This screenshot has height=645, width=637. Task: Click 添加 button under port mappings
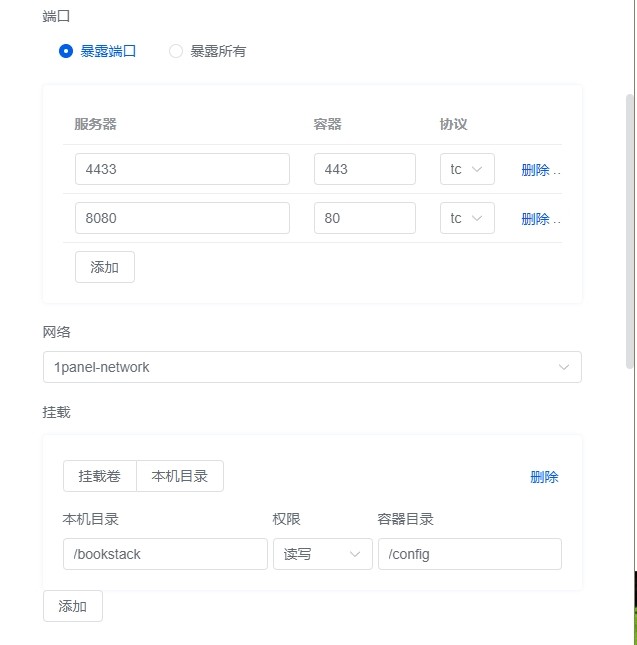(x=105, y=267)
